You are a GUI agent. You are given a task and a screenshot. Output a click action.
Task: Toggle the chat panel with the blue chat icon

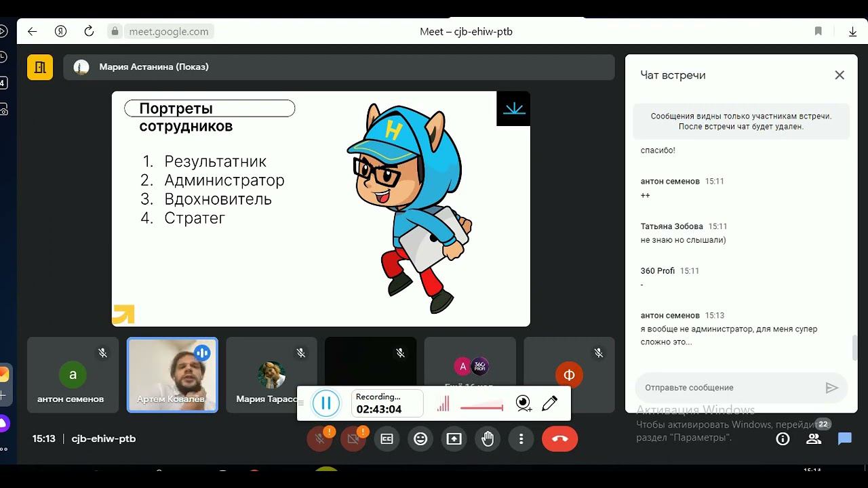click(x=845, y=439)
